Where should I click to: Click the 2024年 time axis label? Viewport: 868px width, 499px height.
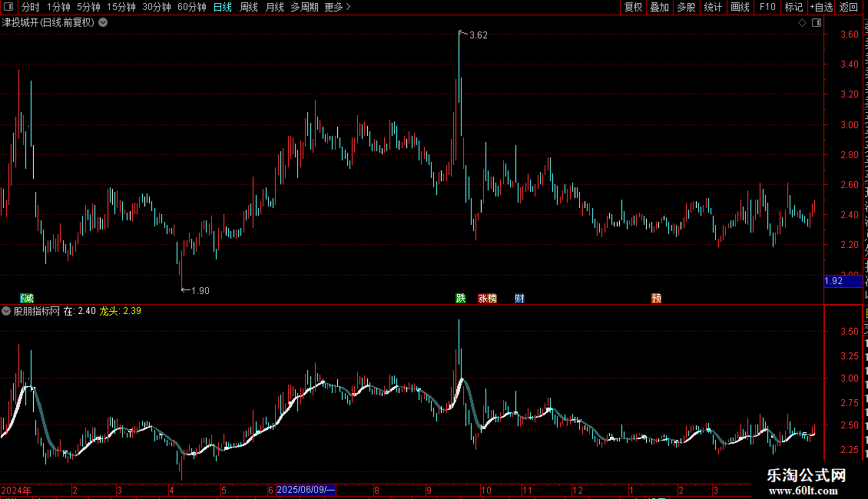click(16, 490)
